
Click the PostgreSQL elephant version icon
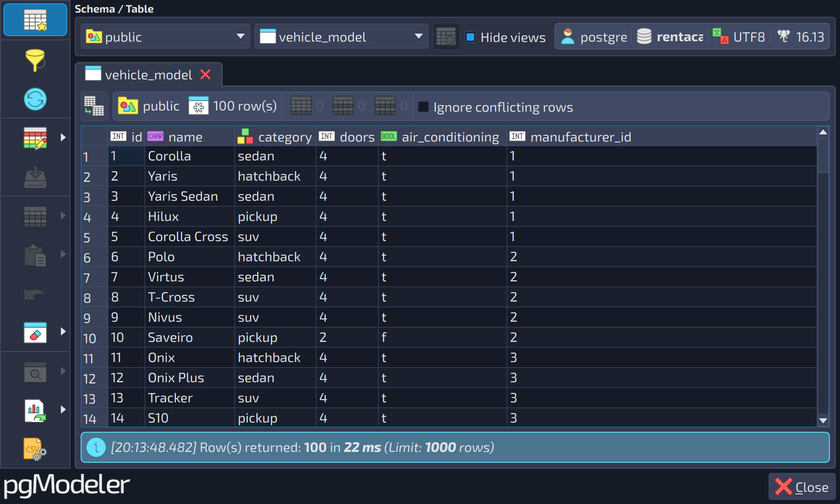(784, 36)
